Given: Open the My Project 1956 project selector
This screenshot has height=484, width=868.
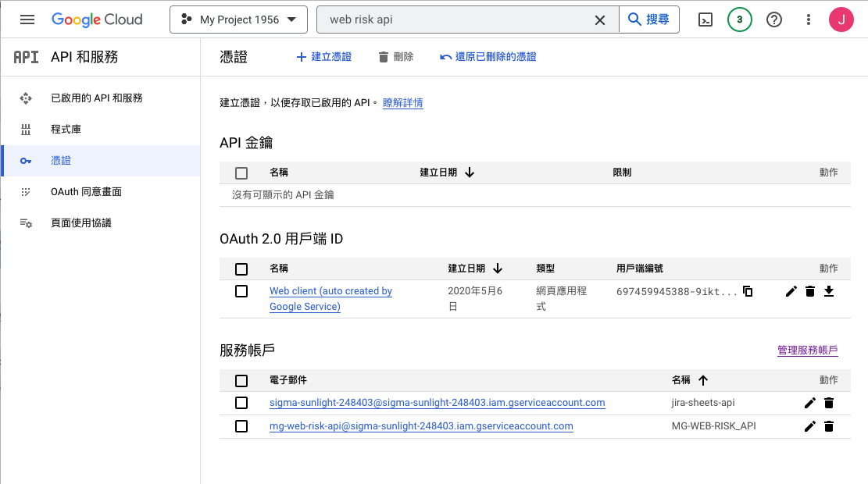Looking at the screenshot, I should point(238,19).
